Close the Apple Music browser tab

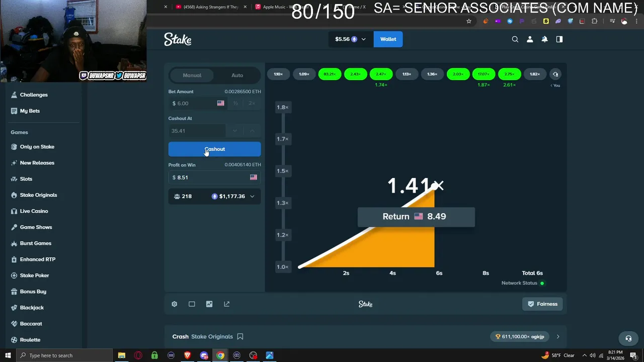pyautogui.click(x=324, y=7)
